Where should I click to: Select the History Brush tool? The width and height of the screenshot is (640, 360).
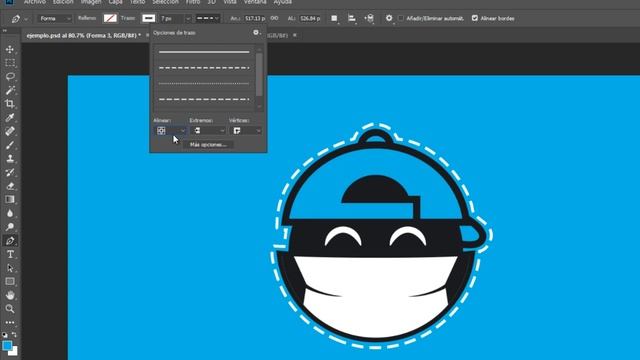click(x=10, y=172)
